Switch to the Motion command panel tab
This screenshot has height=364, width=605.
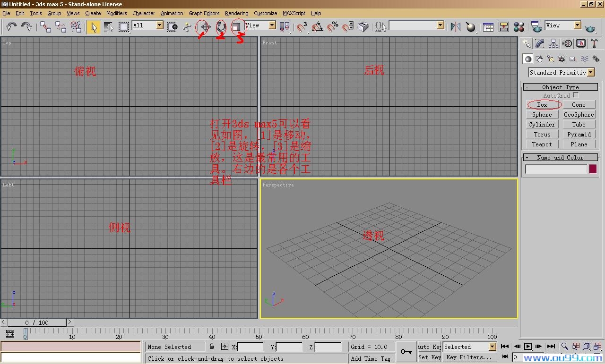567,43
